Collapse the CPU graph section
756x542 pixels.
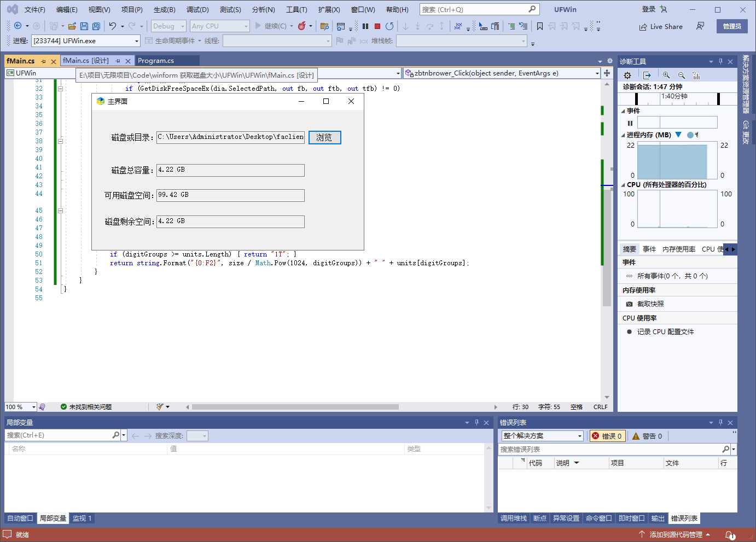click(x=623, y=185)
